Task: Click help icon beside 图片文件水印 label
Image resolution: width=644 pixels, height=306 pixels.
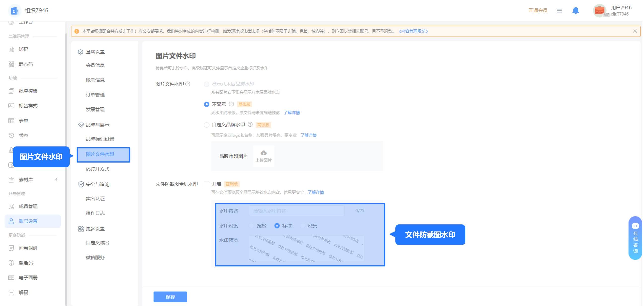Action: pyautogui.click(x=188, y=84)
